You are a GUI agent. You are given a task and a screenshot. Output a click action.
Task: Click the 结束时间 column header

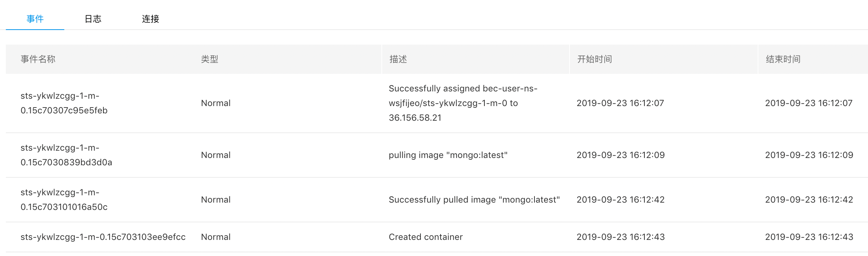click(x=783, y=59)
